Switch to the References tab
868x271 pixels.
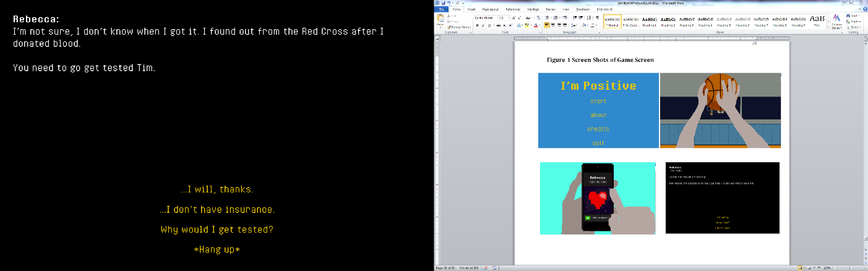point(513,9)
